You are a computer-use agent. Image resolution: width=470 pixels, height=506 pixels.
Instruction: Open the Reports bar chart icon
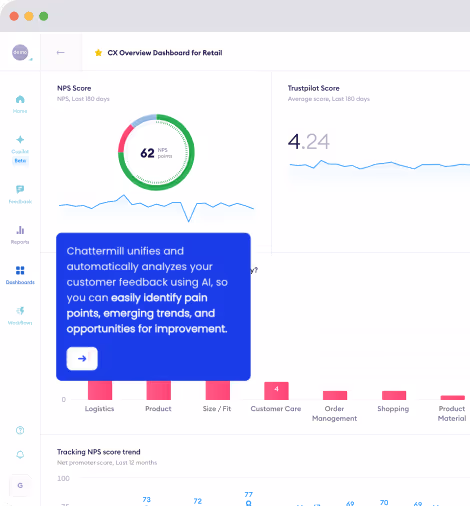point(20,230)
